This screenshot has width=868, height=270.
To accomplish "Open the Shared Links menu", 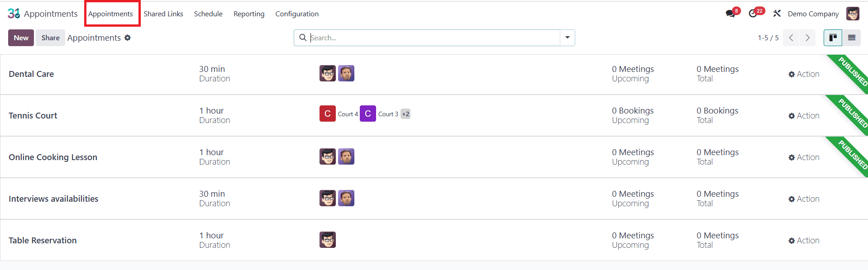I will pyautogui.click(x=163, y=14).
